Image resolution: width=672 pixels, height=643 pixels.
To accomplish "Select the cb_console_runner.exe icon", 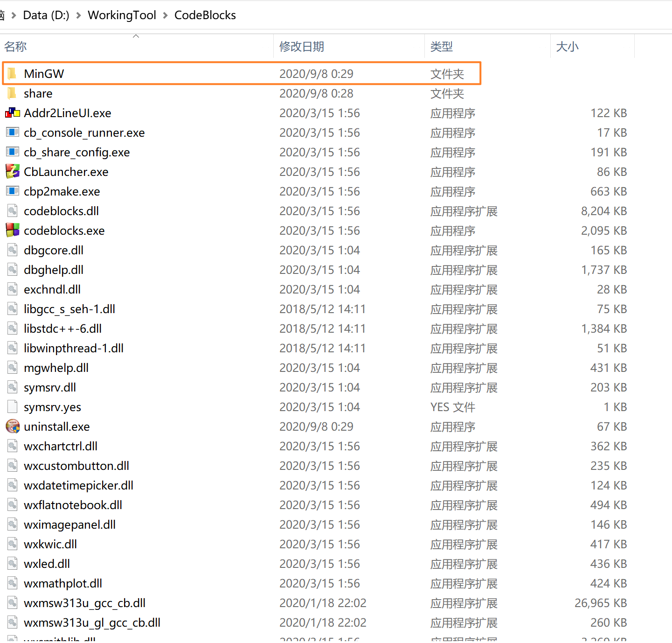I will pyautogui.click(x=12, y=132).
